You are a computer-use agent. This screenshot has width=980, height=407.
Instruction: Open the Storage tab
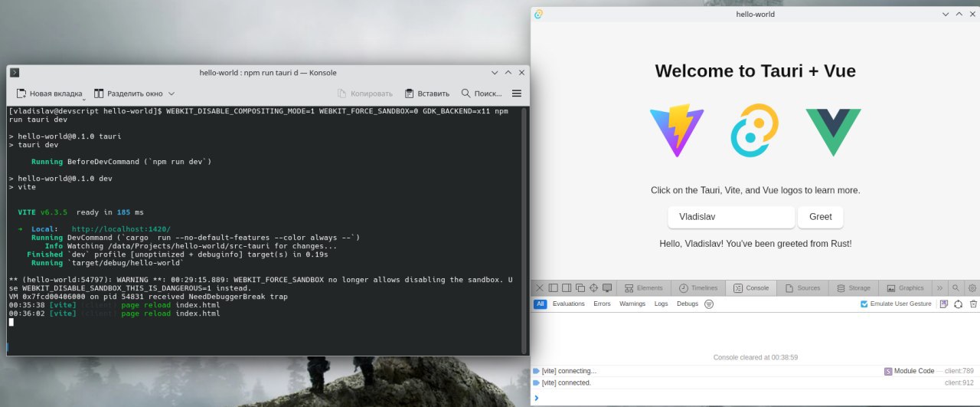click(854, 288)
